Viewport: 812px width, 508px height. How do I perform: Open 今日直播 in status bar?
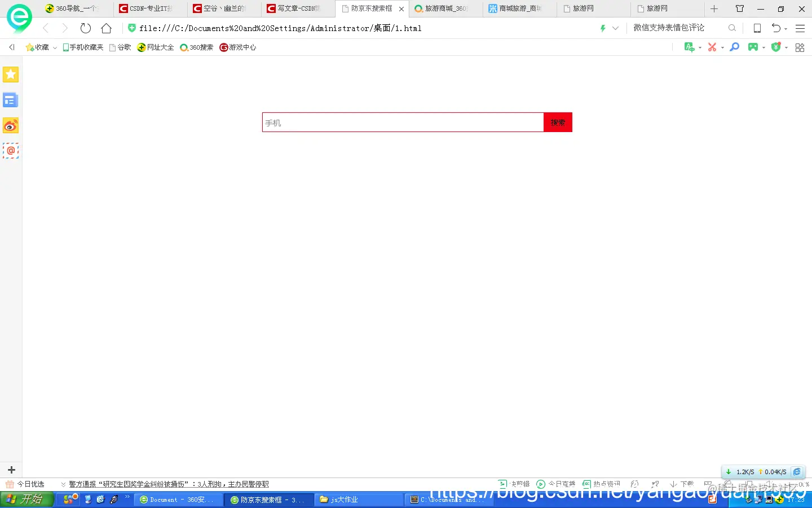coord(556,484)
